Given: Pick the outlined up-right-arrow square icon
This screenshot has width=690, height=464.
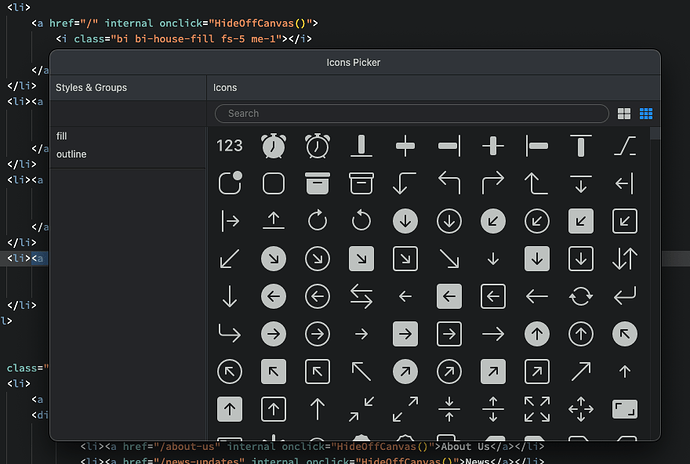Looking at the screenshot, I should (537, 372).
